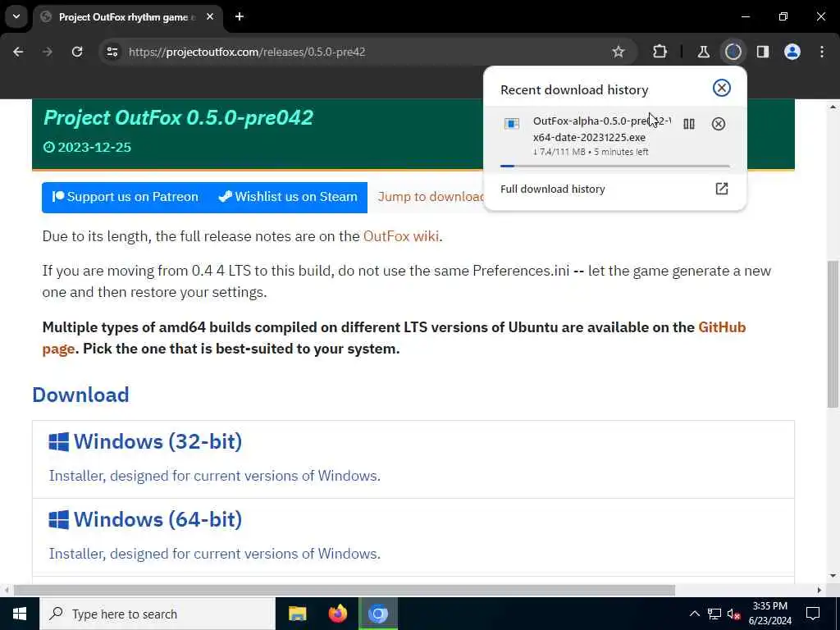Viewport: 840px width, 630px height.
Task: Close the Project OutFox browser tab
Action: tap(210, 16)
